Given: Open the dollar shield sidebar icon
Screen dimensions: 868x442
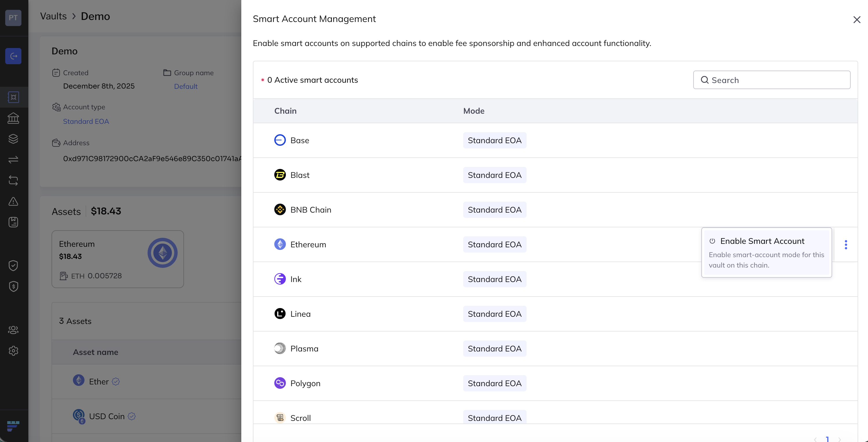Looking at the screenshot, I should (14, 286).
